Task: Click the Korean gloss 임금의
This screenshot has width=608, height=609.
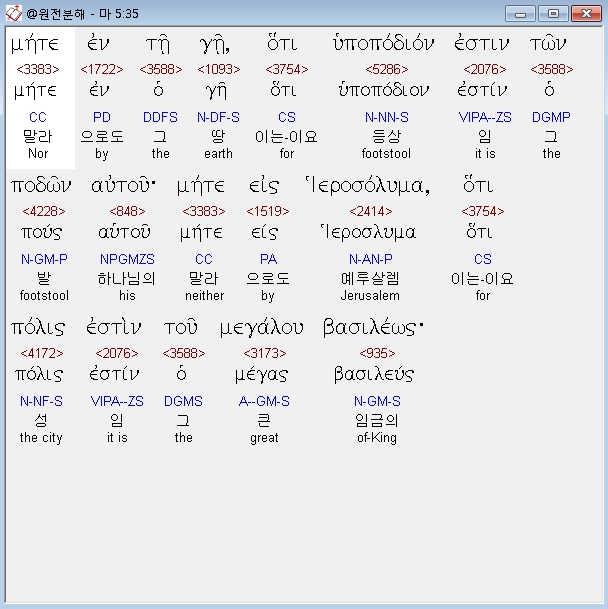Action: pos(376,421)
